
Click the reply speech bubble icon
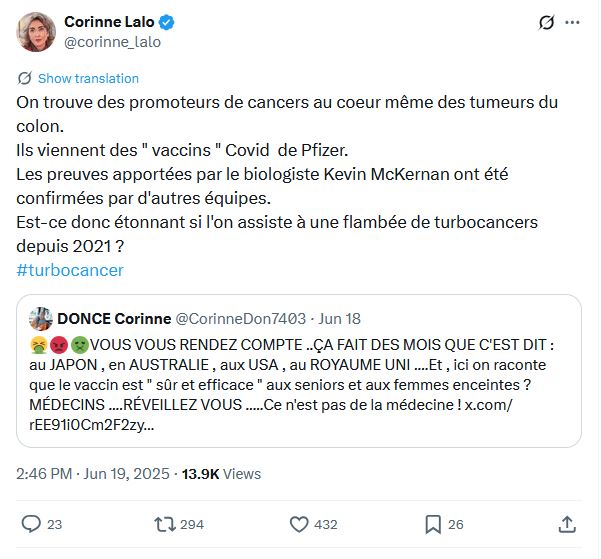click(x=31, y=523)
